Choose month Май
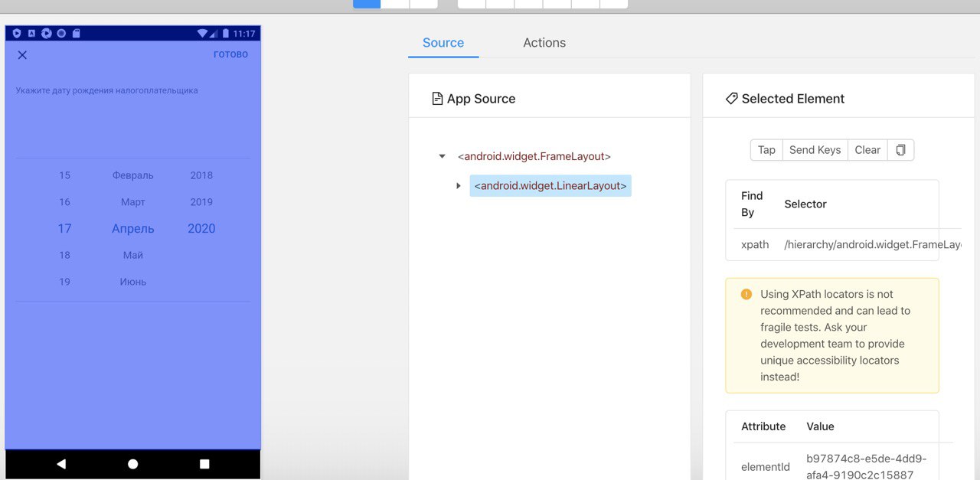 coord(133,255)
